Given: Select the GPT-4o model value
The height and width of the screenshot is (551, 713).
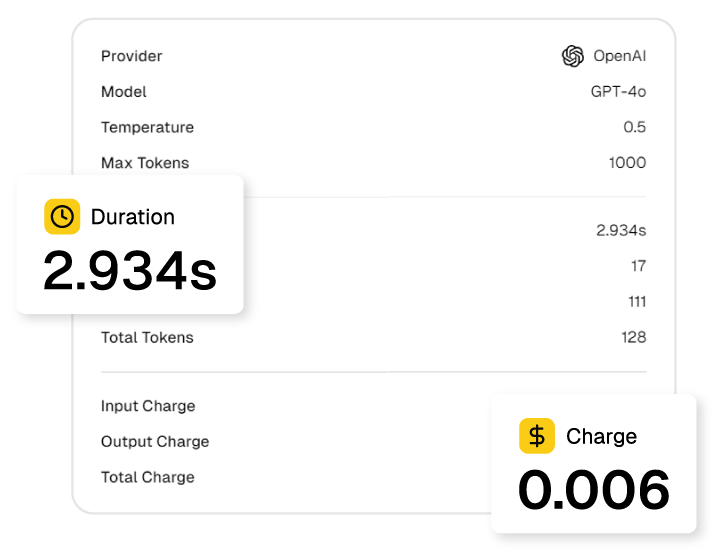Looking at the screenshot, I should pyautogui.click(x=618, y=92).
